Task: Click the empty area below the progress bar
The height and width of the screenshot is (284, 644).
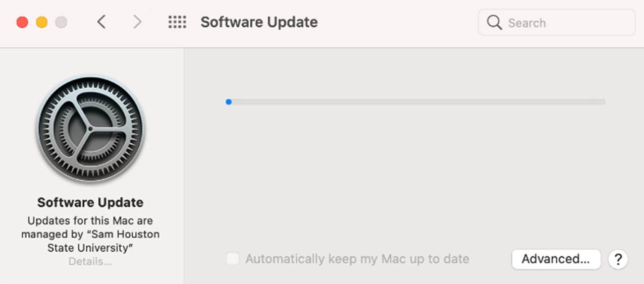Action: tap(414, 177)
